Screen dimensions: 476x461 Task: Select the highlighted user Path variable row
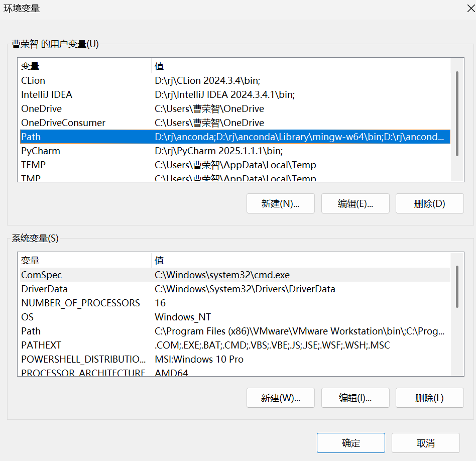[235, 137]
